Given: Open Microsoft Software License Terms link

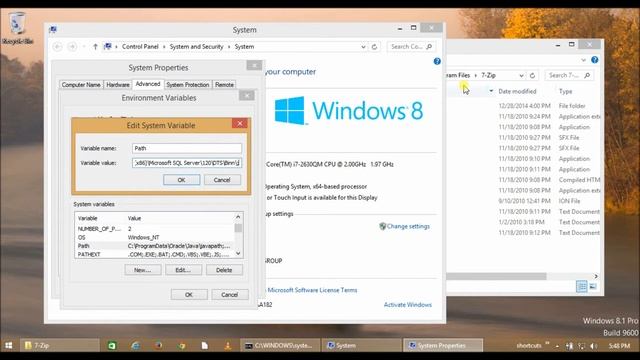Looking at the screenshot, I should tap(312, 290).
